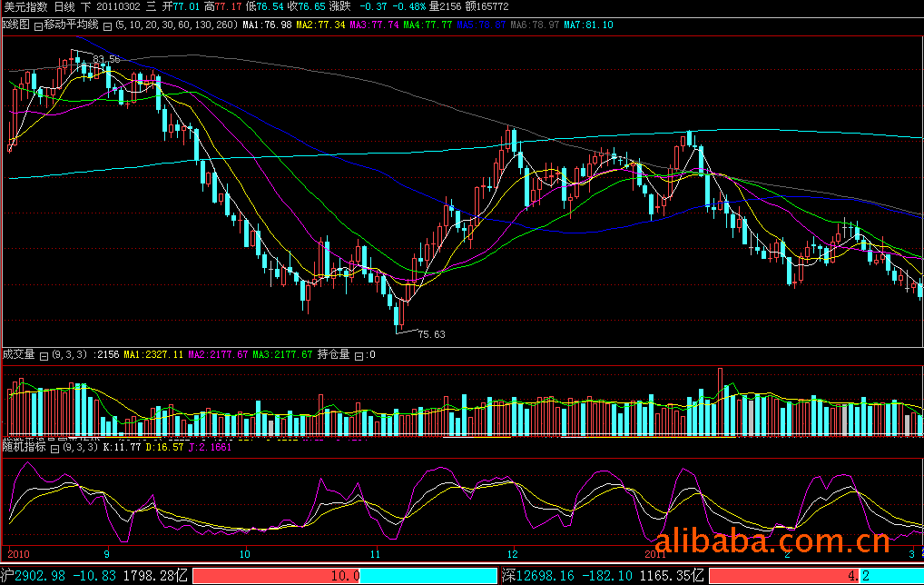Click the minus box next to 持仓量
924x585 pixels.
(x=358, y=355)
